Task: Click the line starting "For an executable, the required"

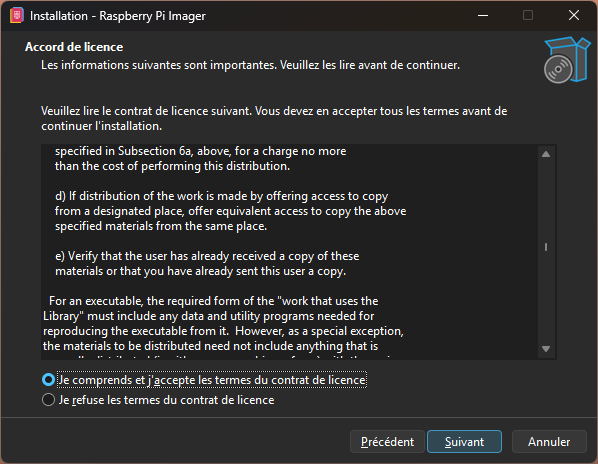Action: pyautogui.click(x=214, y=301)
